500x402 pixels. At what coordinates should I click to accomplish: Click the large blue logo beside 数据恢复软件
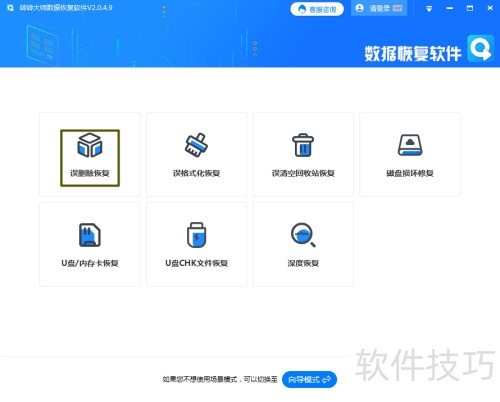tap(480, 49)
